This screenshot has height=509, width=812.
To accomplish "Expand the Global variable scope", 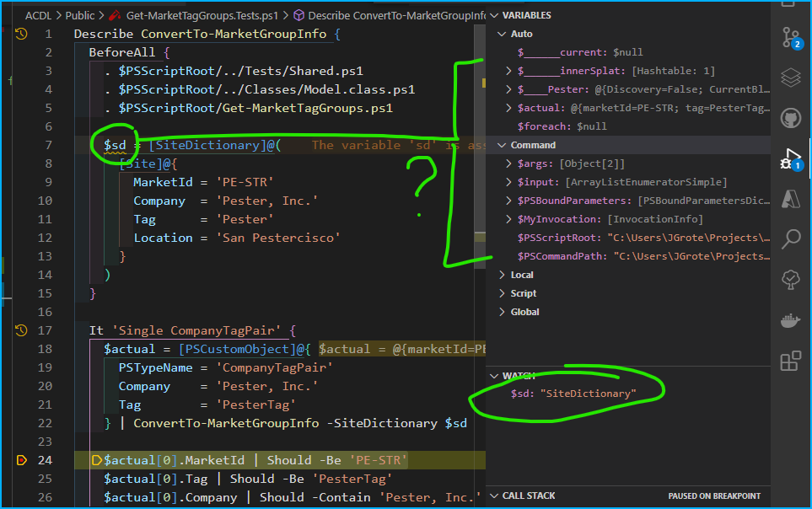I will click(502, 312).
